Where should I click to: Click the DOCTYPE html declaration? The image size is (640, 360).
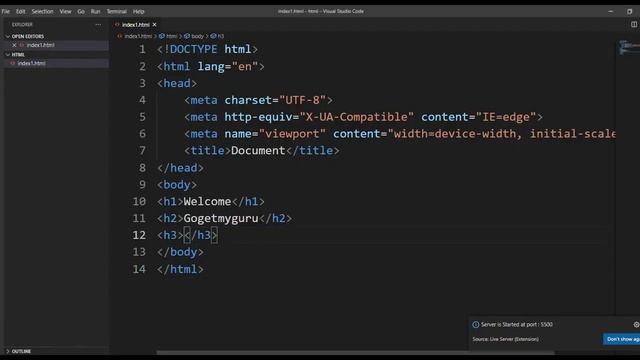point(208,49)
